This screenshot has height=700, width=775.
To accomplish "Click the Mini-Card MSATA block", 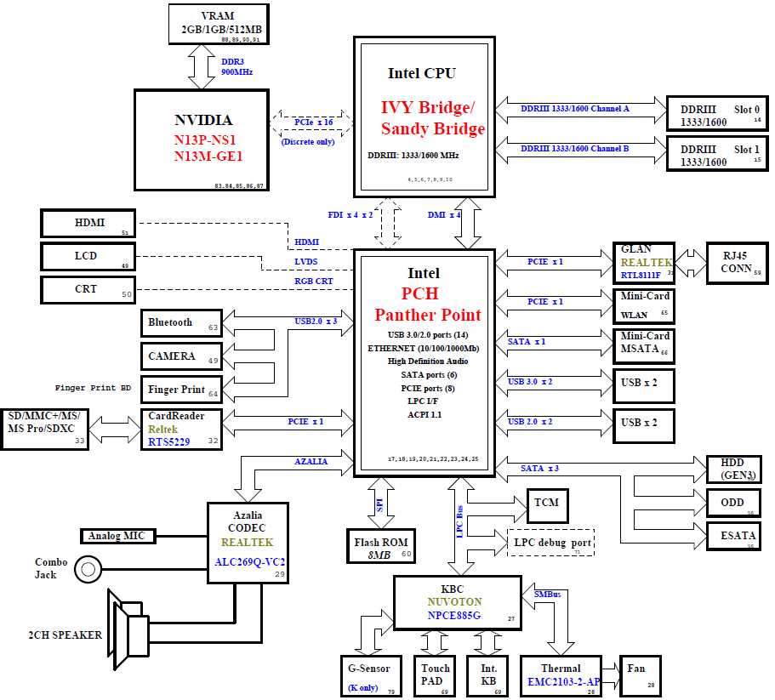I will point(643,346).
